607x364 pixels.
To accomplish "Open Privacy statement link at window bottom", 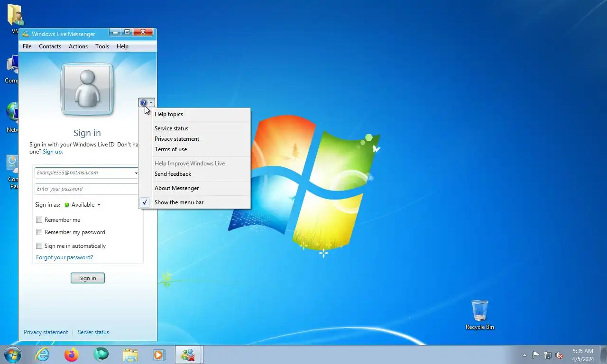I will point(46,332).
